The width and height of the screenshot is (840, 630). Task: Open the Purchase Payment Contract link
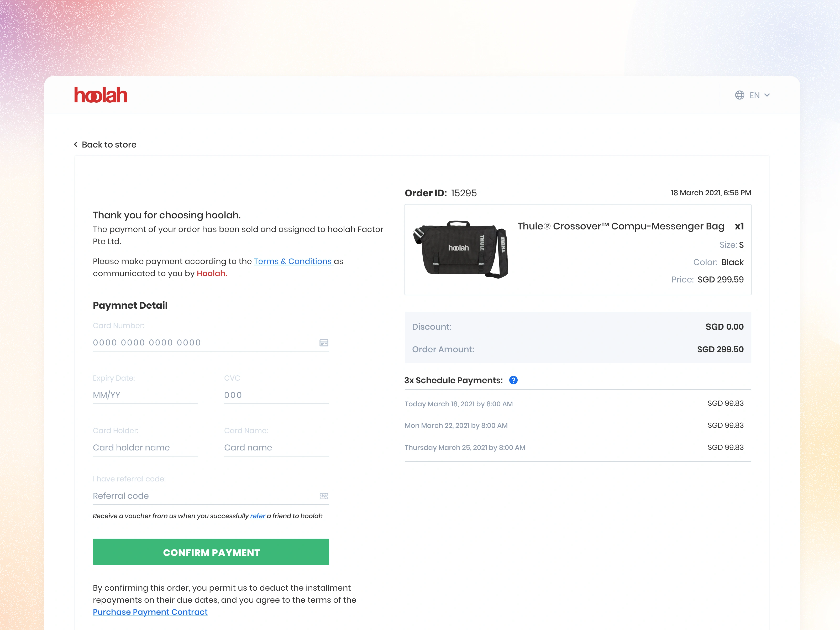(x=150, y=612)
